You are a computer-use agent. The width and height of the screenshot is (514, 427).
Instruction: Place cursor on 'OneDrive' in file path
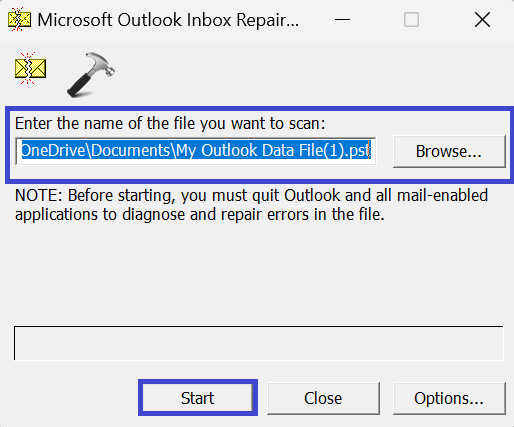pos(53,151)
